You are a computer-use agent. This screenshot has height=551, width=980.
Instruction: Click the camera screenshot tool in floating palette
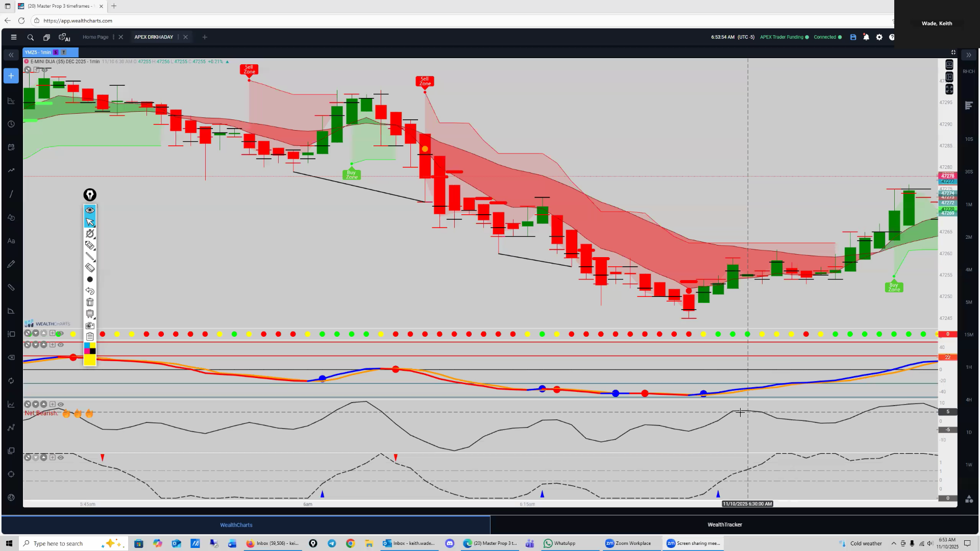click(90, 325)
